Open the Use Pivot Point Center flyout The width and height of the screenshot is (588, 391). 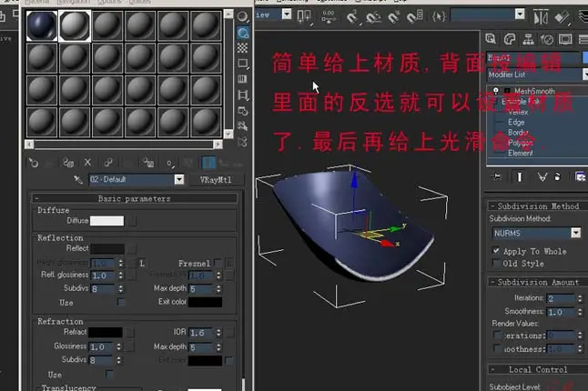click(304, 17)
